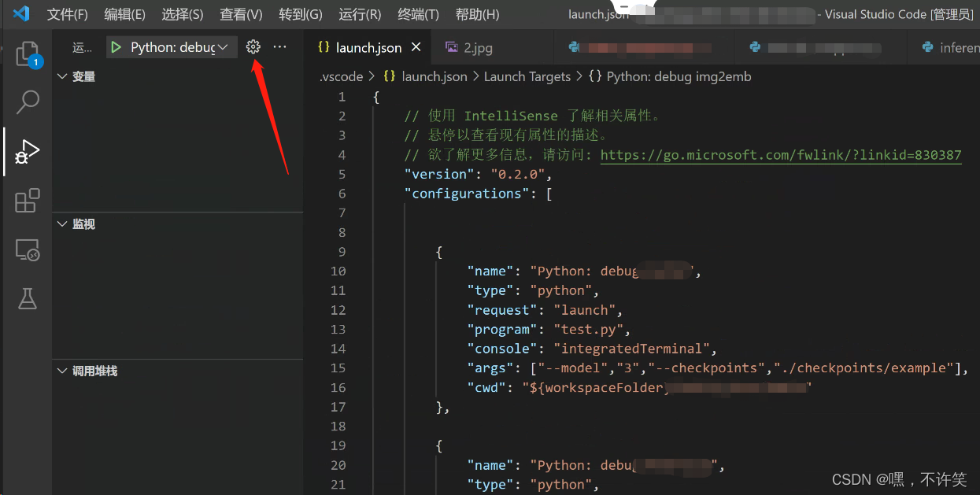Open launch.json via gear icon
The width and height of the screenshot is (980, 495).
pyautogui.click(x=253, y=47)
